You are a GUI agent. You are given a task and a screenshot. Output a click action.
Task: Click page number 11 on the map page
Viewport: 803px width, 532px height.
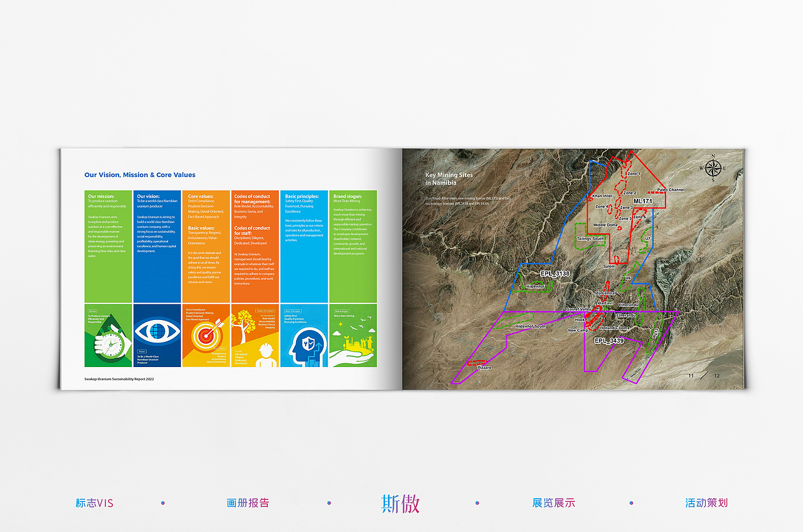click(x=691, y=376)
